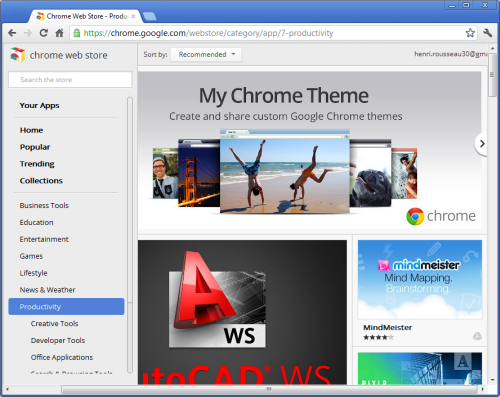The image size is (500, 397).
Task: Select Entertainment category
Action: pyautogui.click(x=44, y=239)
